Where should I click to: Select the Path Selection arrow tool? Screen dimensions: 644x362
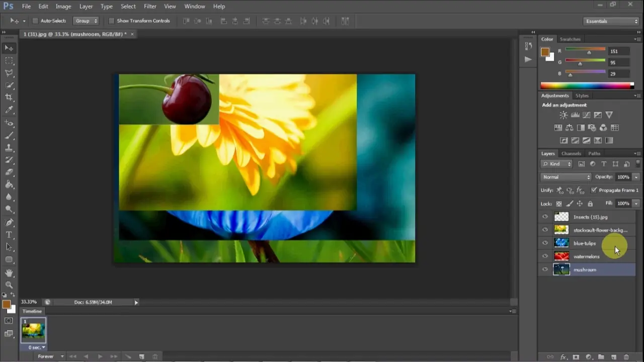(9, 247)
